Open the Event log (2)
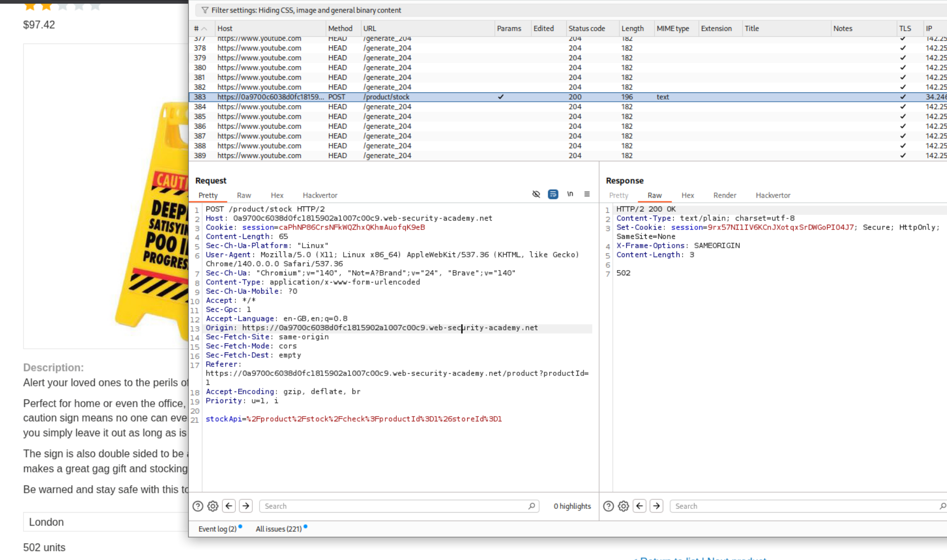 click(217, 529)
